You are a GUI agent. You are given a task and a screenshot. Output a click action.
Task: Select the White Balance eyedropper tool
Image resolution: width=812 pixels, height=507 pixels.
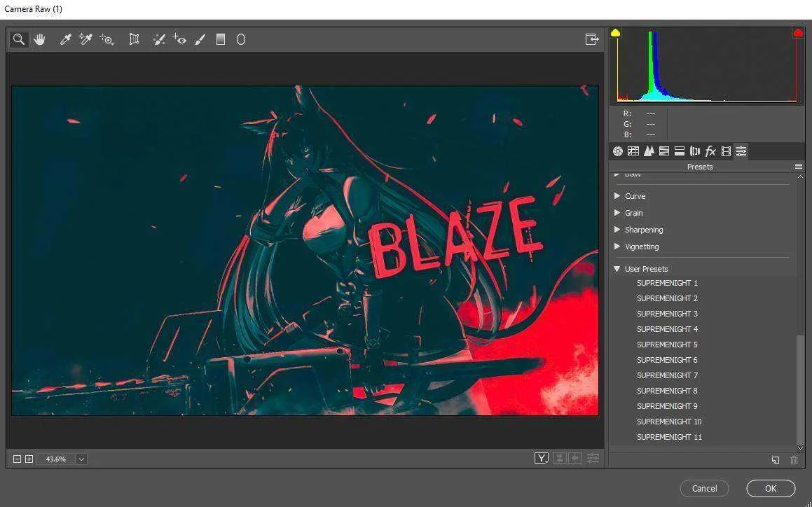[x=65, y=39]
